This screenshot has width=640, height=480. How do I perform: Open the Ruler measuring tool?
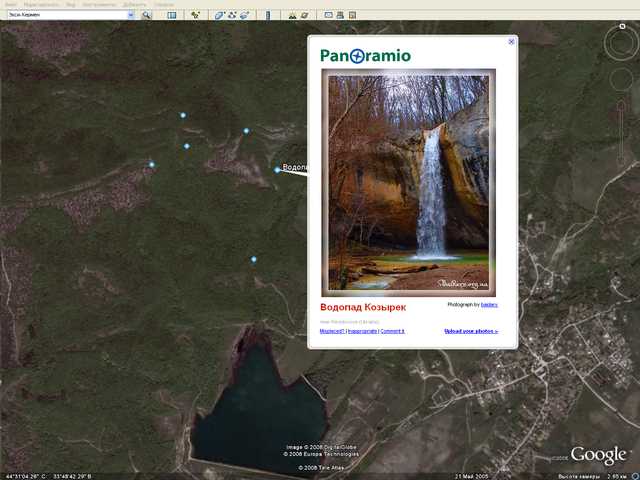point(267,16)
